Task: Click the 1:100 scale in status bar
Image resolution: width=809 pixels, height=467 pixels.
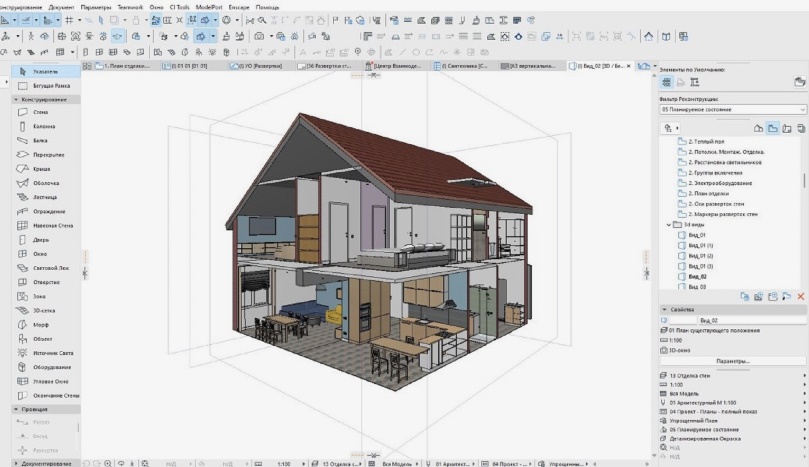Action: 284,464
